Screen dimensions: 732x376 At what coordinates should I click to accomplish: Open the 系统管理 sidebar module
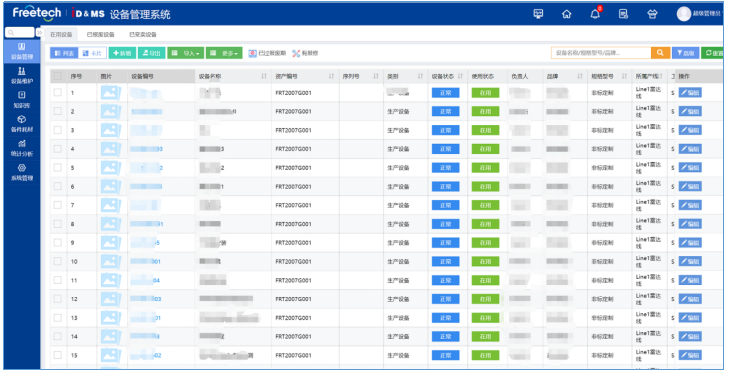click(x=22, y=173)
